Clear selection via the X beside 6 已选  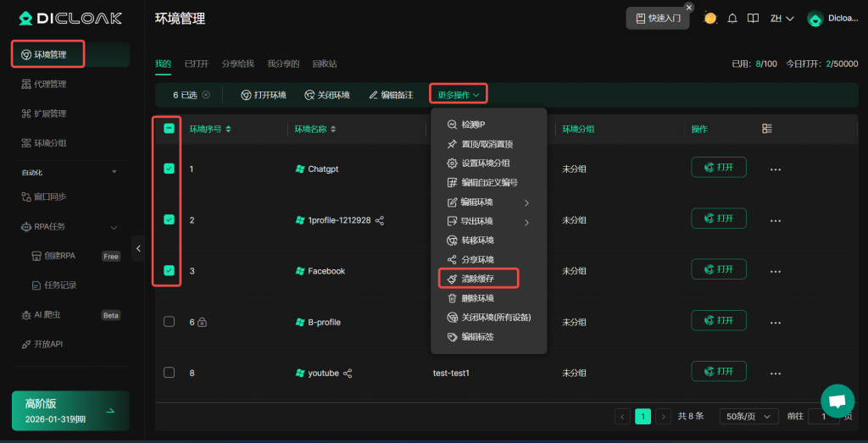pyautogui.click(x=206, y=95)
